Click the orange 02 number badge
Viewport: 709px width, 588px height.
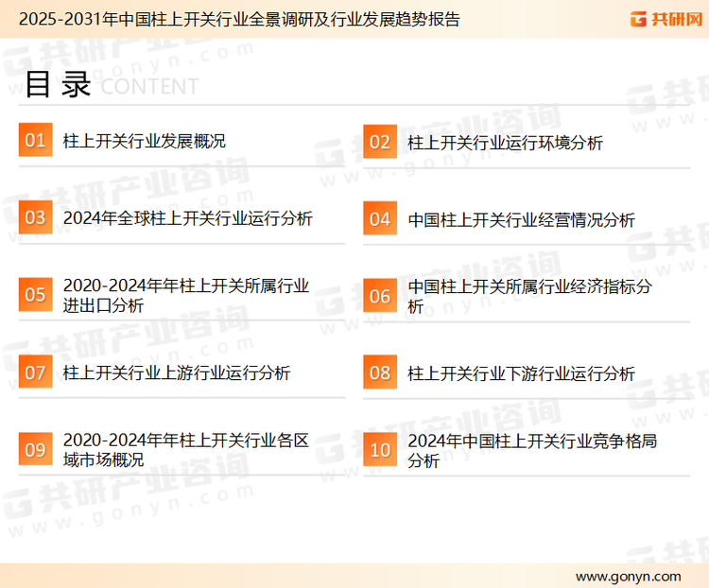[x=380, y=142]
